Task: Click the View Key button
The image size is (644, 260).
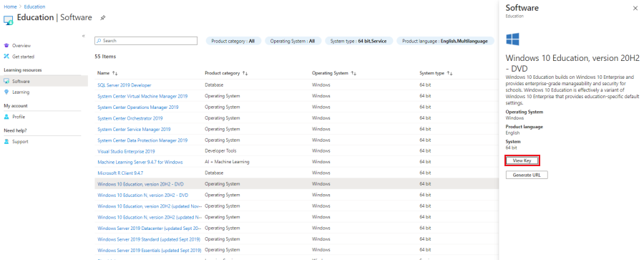Action: [522, 160]
